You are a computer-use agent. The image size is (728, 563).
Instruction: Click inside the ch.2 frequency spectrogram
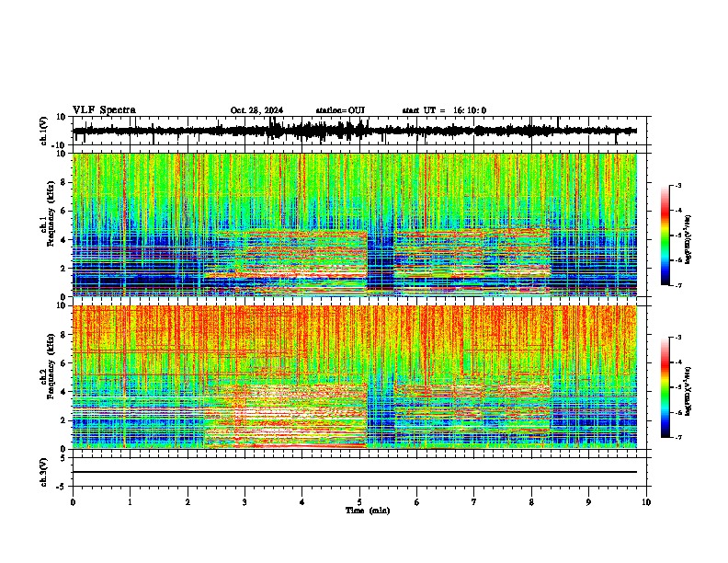354,377
